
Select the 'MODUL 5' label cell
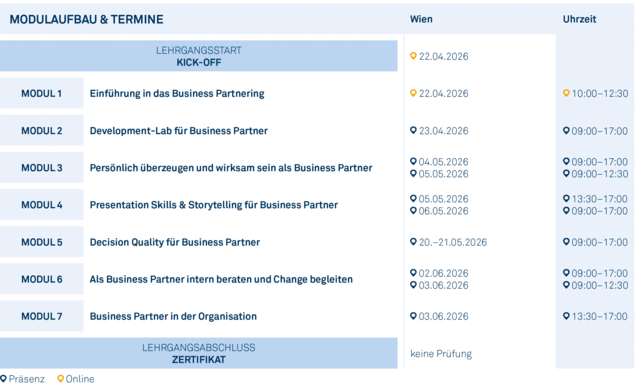[x=42, y=242]
